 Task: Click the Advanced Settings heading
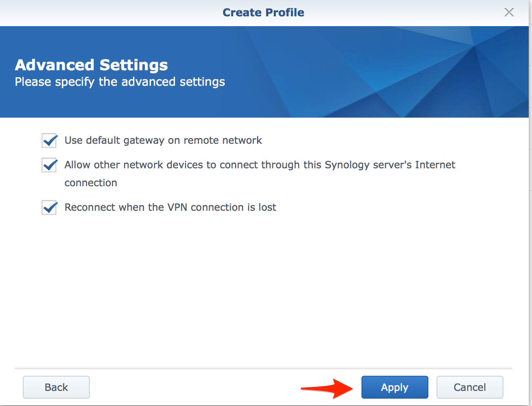(x=91, y=65)
